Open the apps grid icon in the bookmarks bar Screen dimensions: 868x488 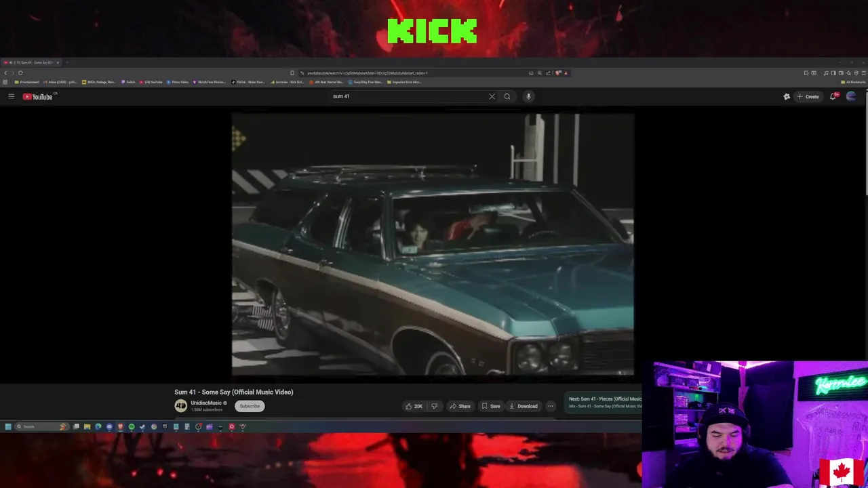click(5, 82)
